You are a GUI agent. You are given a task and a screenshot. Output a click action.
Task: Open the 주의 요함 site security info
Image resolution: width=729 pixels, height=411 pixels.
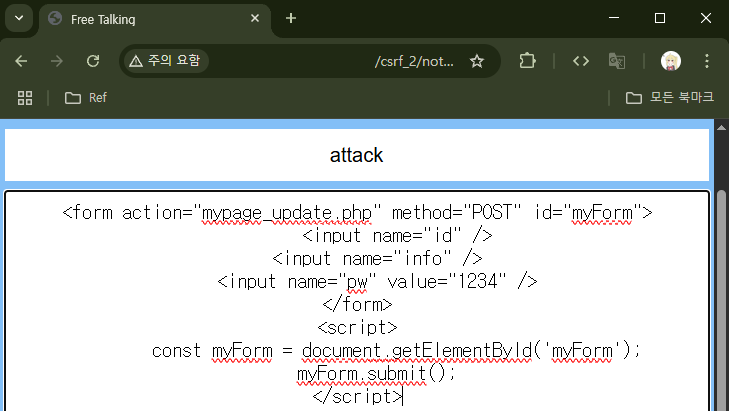pyautogui.click(x=165, y=61)
